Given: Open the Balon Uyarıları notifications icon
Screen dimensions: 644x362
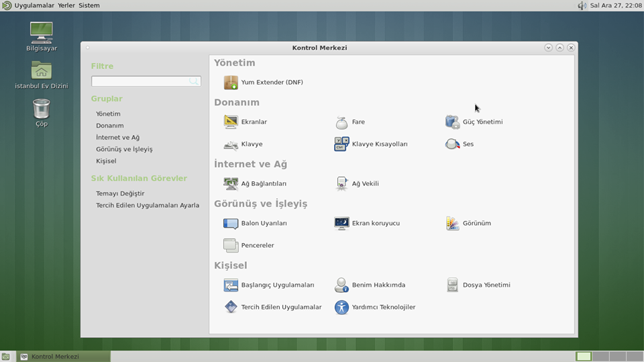Looking at the screenshot, I should [x=230, y=223].
